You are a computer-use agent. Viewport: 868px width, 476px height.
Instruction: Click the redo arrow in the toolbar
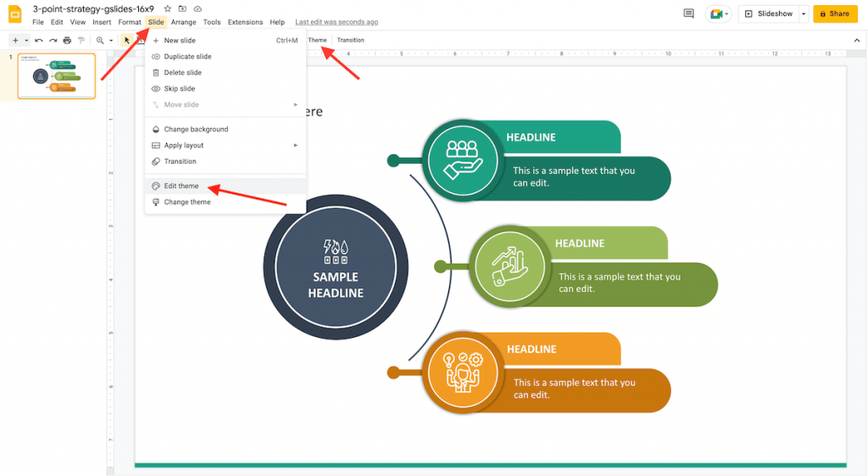[x=53, y=40]
